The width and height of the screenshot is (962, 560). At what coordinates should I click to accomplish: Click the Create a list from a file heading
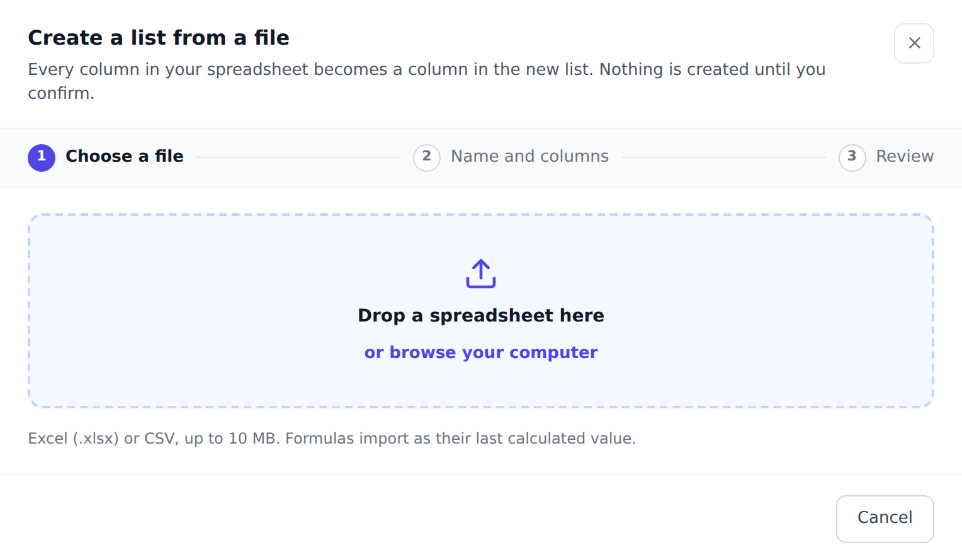coord(159,38)
